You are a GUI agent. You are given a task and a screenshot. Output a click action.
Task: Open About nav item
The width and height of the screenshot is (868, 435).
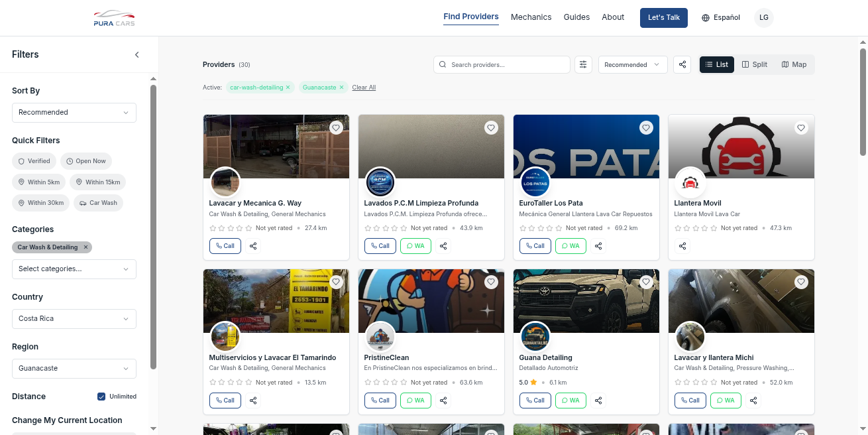click(613, 17)
